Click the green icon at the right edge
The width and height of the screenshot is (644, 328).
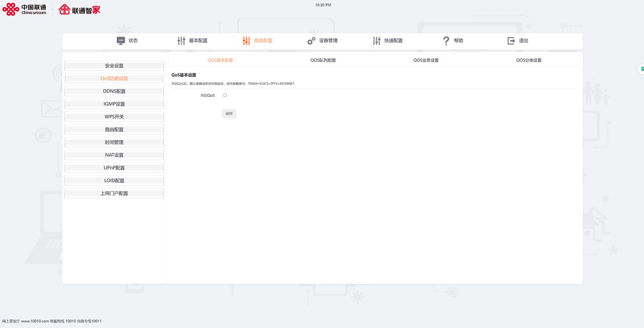tap(642, 69)
